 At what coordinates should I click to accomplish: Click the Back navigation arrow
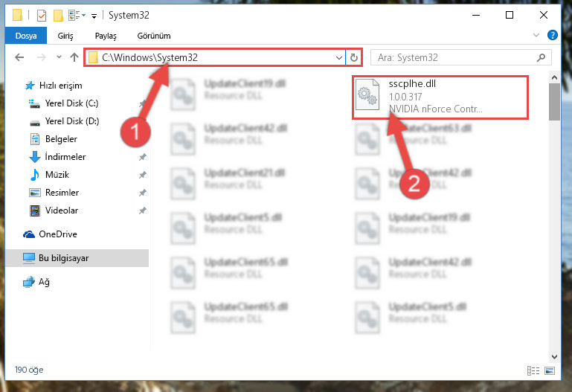(19, 57)
